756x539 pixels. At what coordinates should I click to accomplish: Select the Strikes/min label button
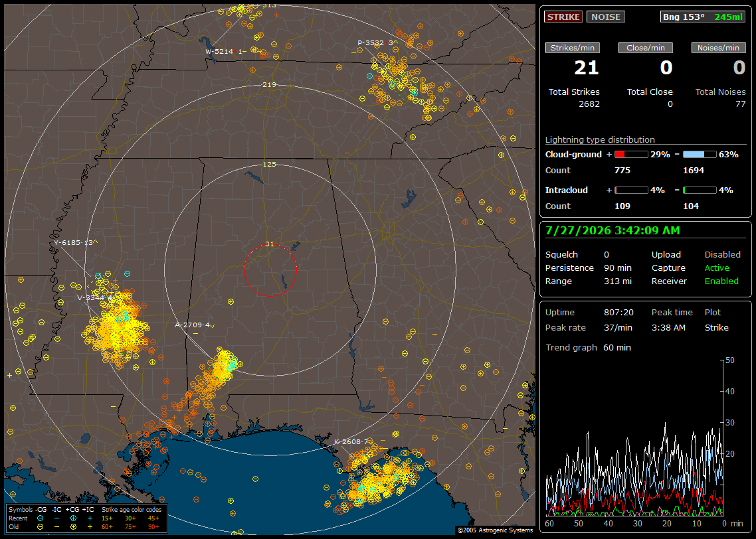pos(573,48)
